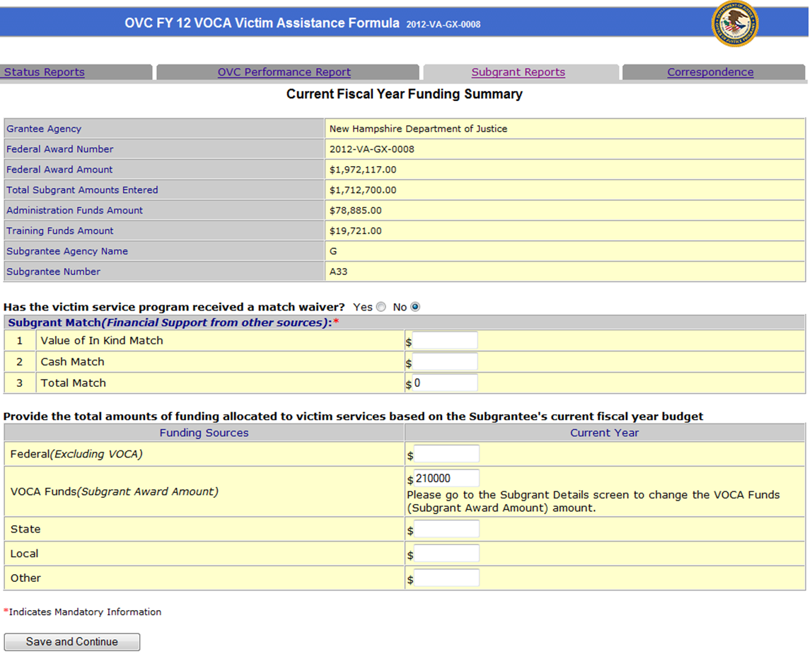Click the Department of Justice seal icon
812x654 pixels.
click(735, 24)
